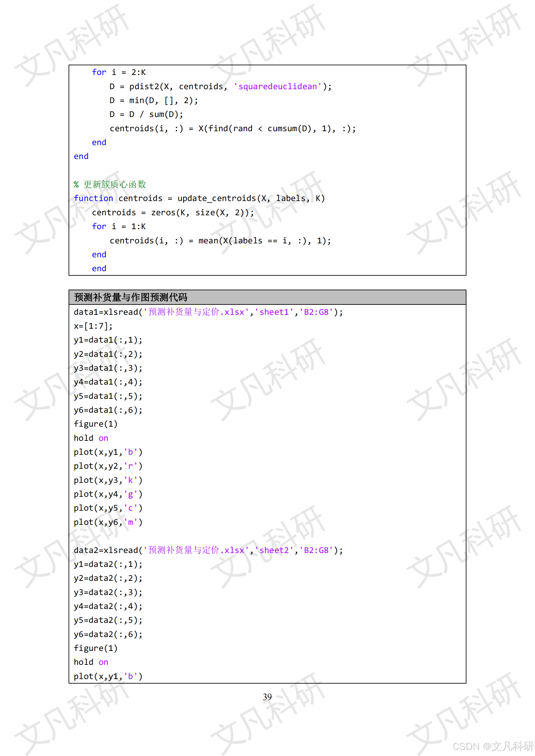Viewport: 535px width, 756px height.
Task: Click the first "plot(x,y1,'b')" line
Action: coord(108,452)
